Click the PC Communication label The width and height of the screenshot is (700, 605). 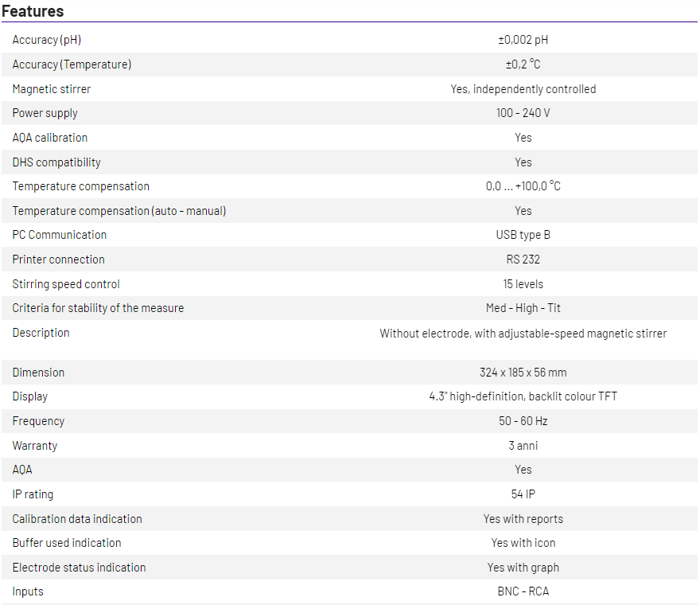pyautogui.click(x=60, y=235)
